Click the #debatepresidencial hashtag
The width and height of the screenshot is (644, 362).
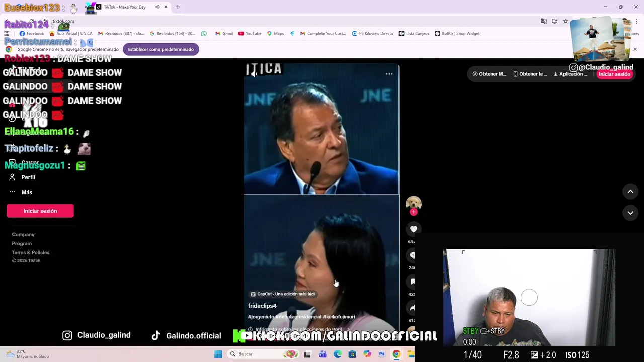(298, 317)
